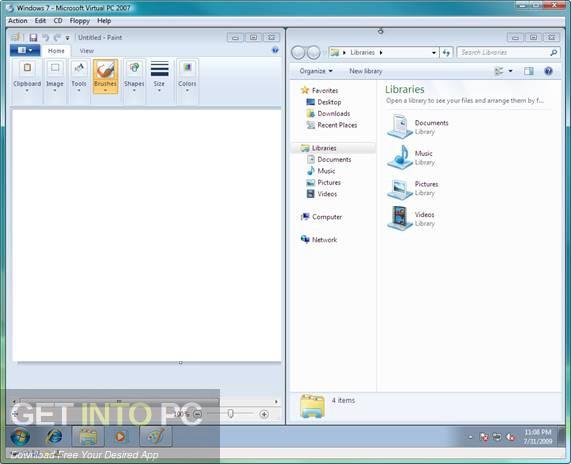Refresh the Libraries address bar
Viewport: 571px width, 464px height.
446,52
